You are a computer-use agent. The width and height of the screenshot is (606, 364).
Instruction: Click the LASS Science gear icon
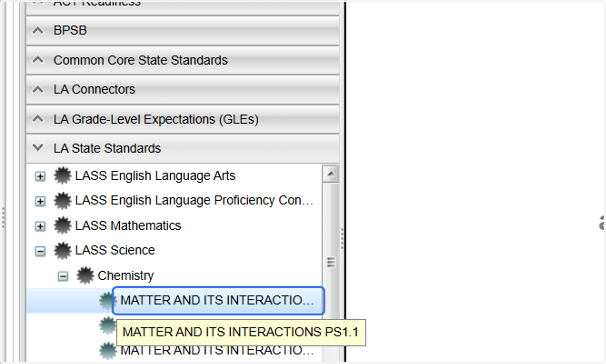pyautogui.click(x=62, y=250)
